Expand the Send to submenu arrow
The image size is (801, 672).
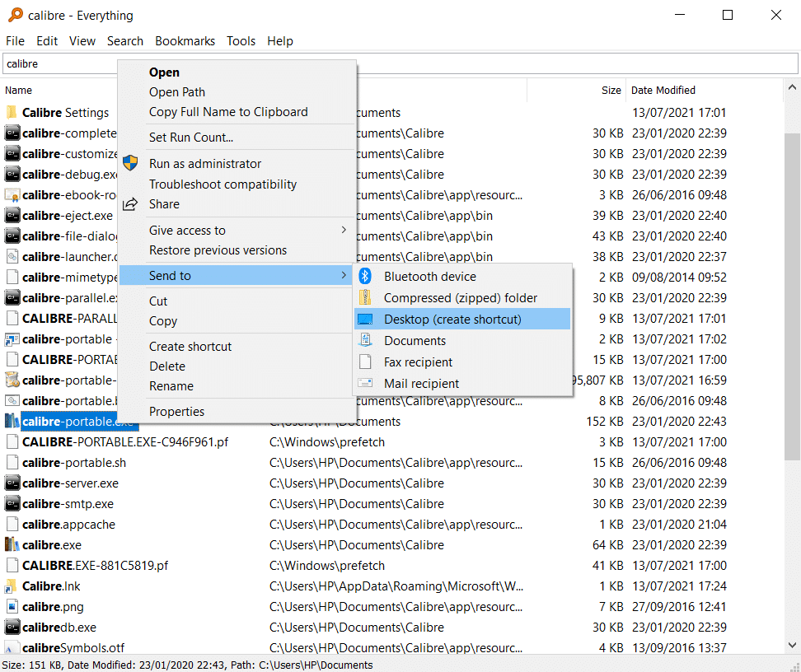pos(344,275)
